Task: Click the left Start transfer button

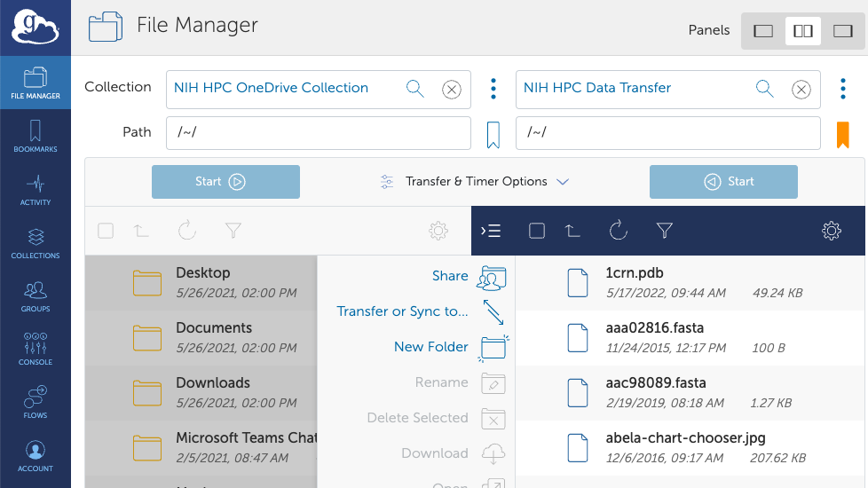Action: tap(225, 182)
